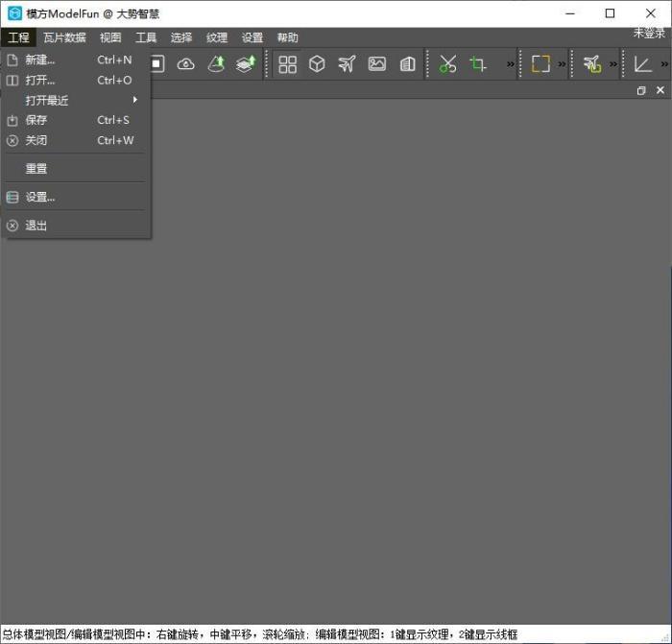
Task: Click the building toolbar icon
Action: (407, 64)
